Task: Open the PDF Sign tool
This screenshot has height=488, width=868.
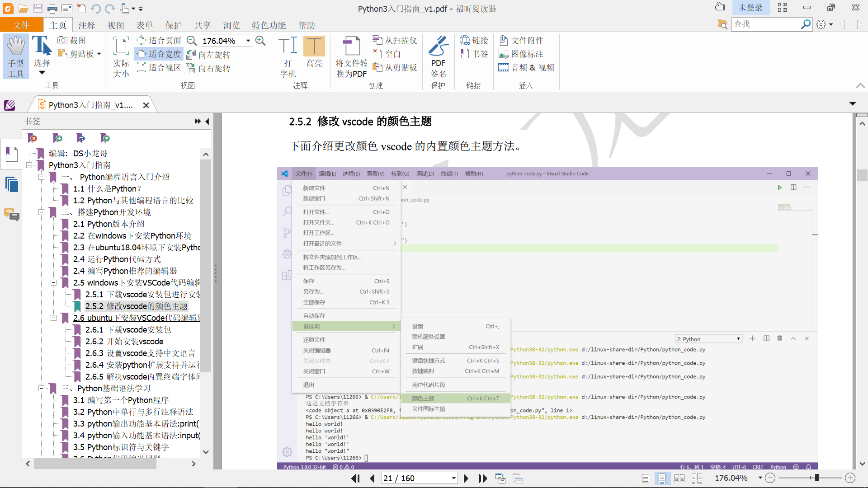Action: click(438, 56)
